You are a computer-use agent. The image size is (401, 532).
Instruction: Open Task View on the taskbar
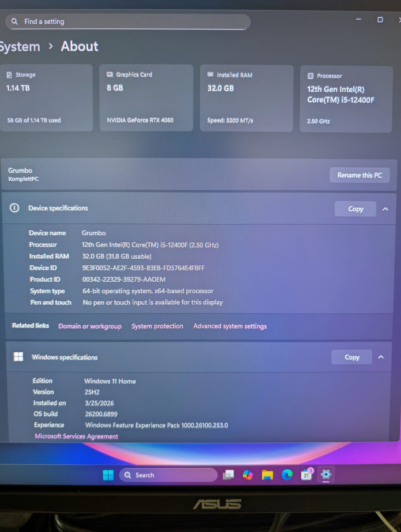[x=228, y=475]
